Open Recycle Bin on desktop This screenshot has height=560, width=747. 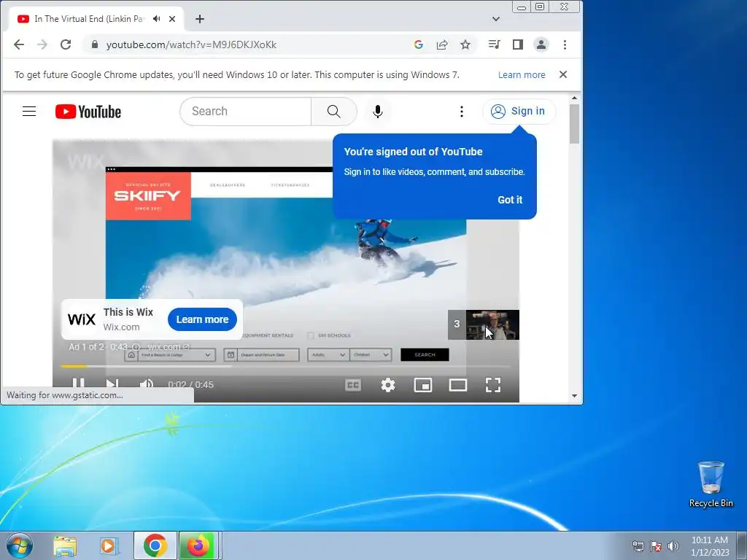711,484
